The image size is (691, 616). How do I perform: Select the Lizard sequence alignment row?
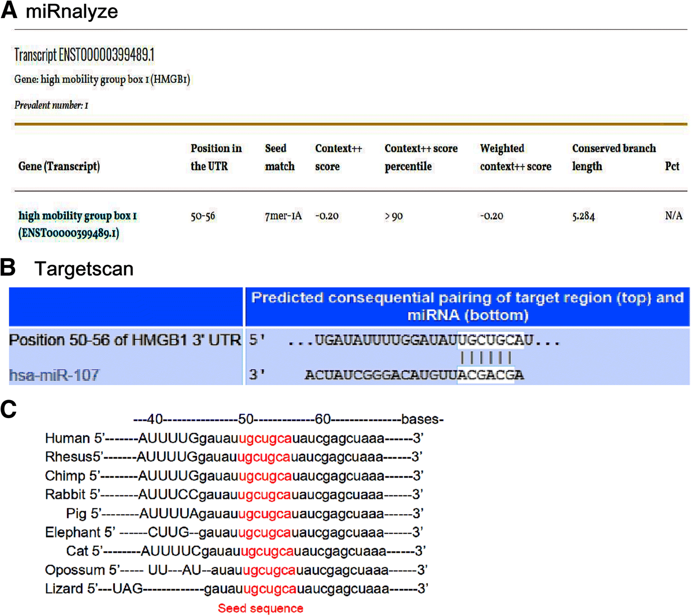click(x=236, y=589)
